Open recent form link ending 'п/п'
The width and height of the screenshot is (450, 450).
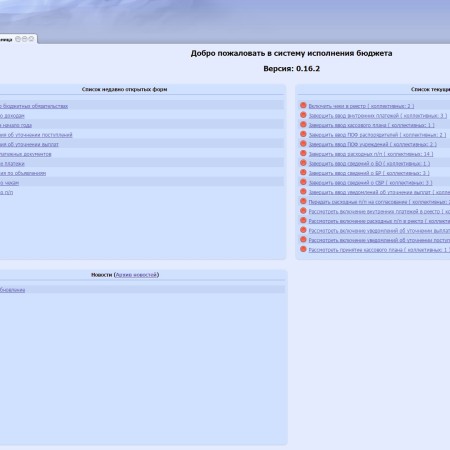tap(6, 193)
